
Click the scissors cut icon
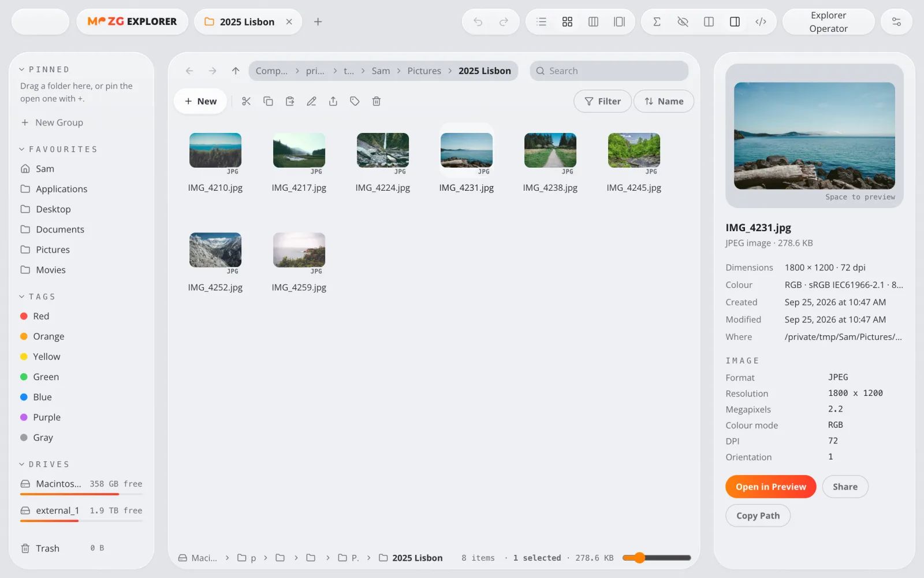247,101
